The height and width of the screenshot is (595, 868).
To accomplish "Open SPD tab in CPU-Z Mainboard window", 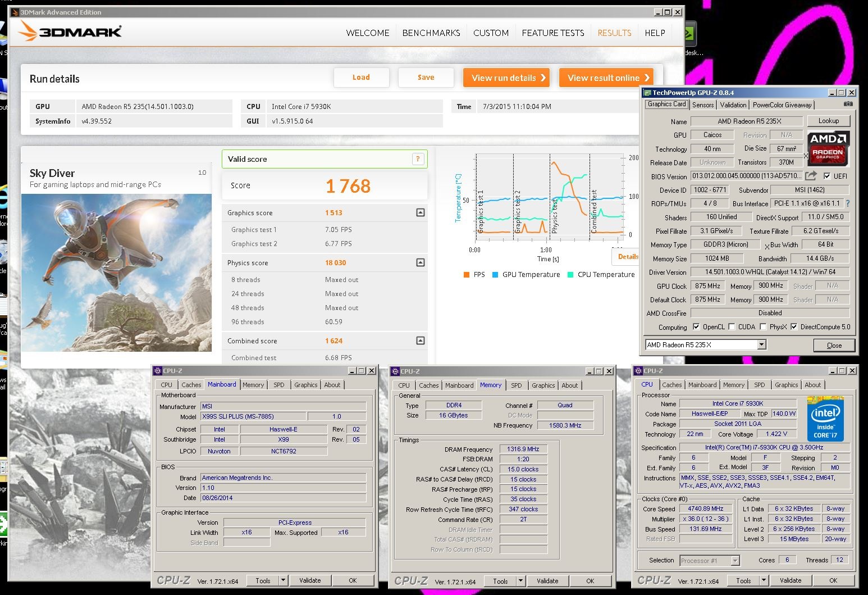I will [279, 385].
